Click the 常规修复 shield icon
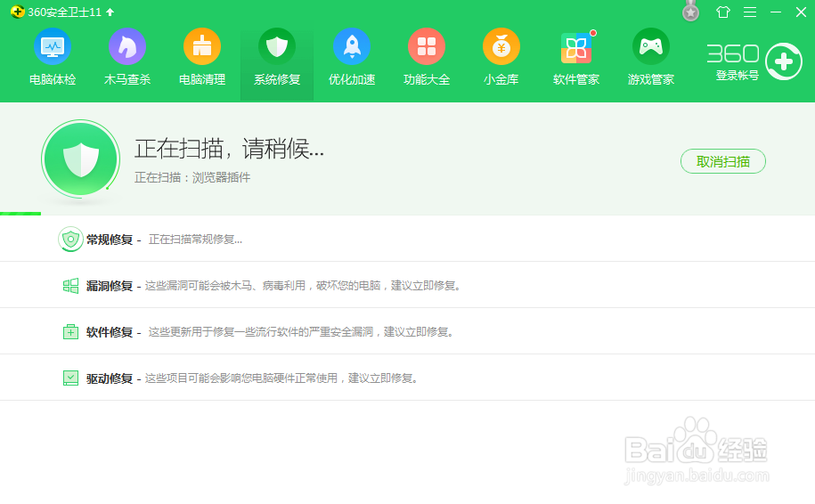Image resolution: width=815 pixels, height=504 pixels. point(70,239)
